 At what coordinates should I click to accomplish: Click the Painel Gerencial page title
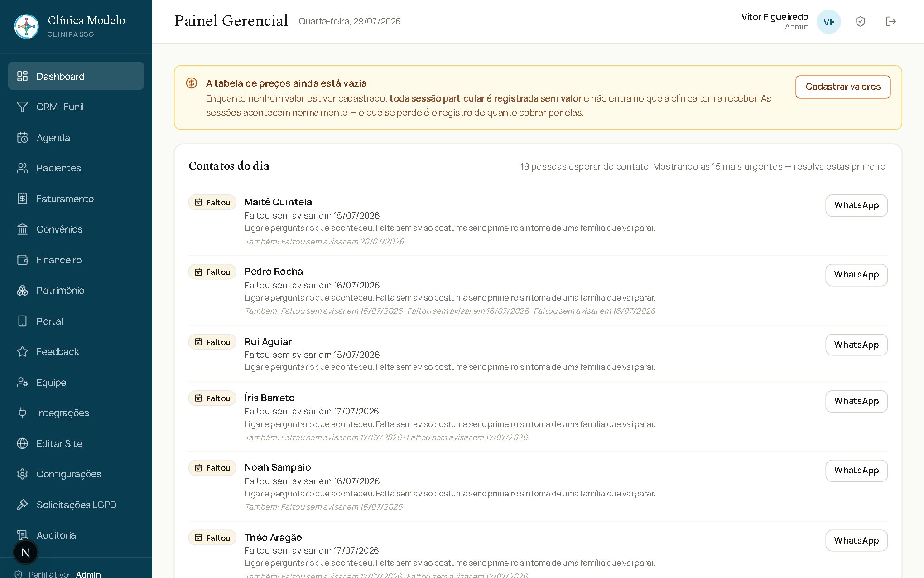point(231,21)
